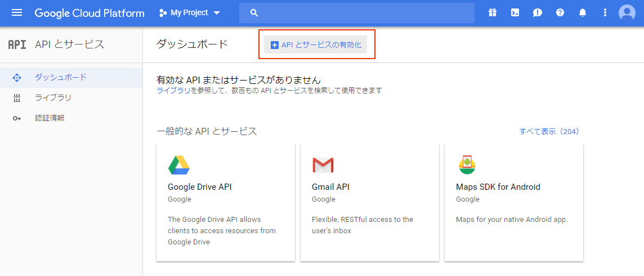
Task: Click the Google Drive API title text
Action: pyautogui.click(x=200, y=187)
